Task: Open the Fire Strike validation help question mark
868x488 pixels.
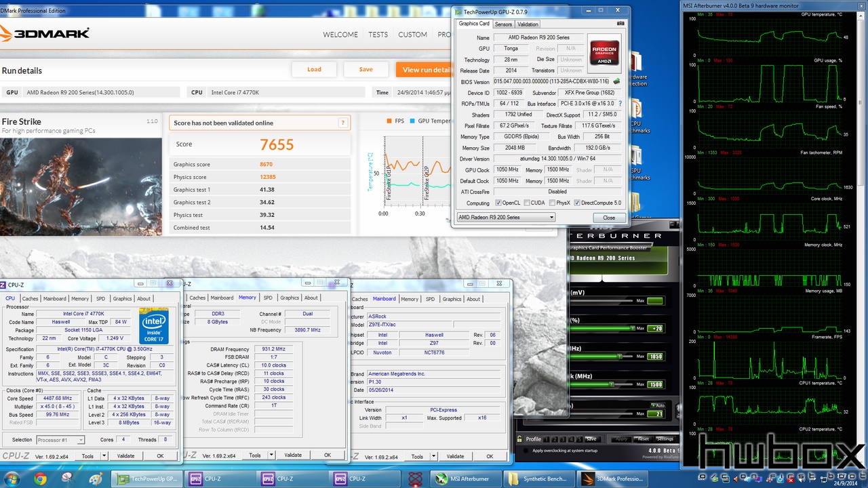Action: click(x=343, y=123)
